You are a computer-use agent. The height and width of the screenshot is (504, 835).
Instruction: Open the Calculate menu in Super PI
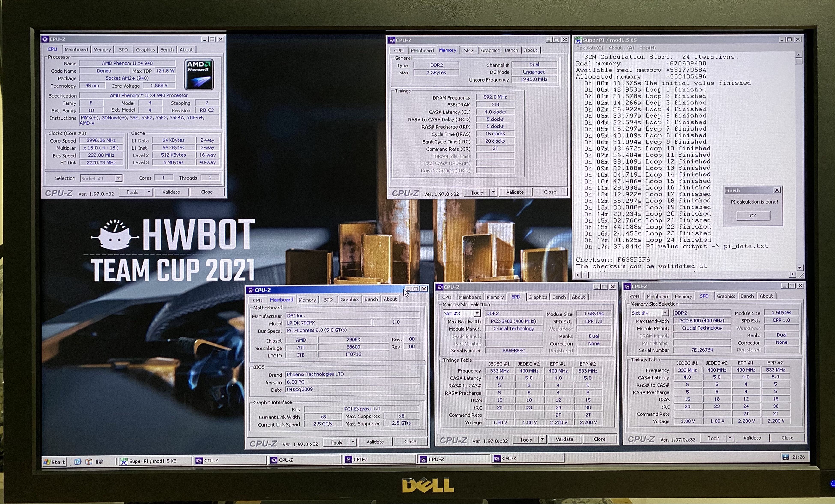(x=590, y=48)
